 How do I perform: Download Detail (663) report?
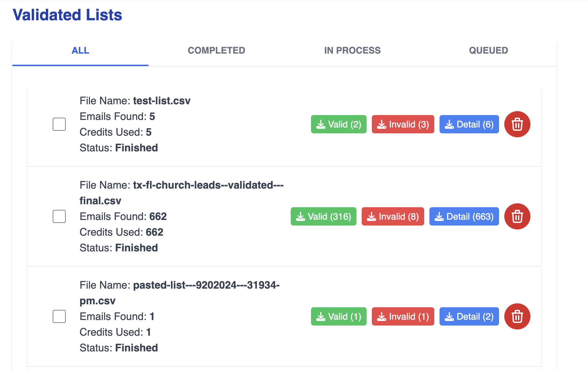[464, 216]
